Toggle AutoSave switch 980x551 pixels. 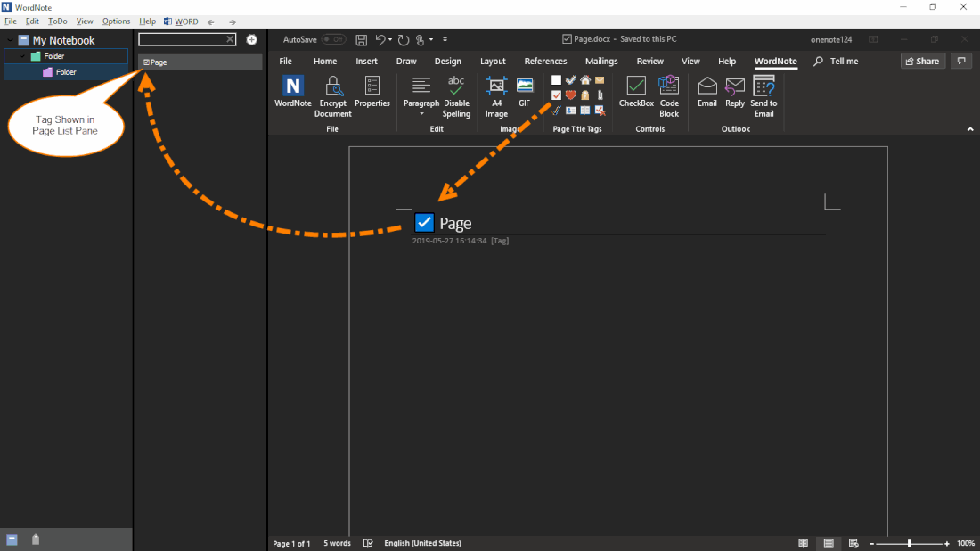pos(334,39)
